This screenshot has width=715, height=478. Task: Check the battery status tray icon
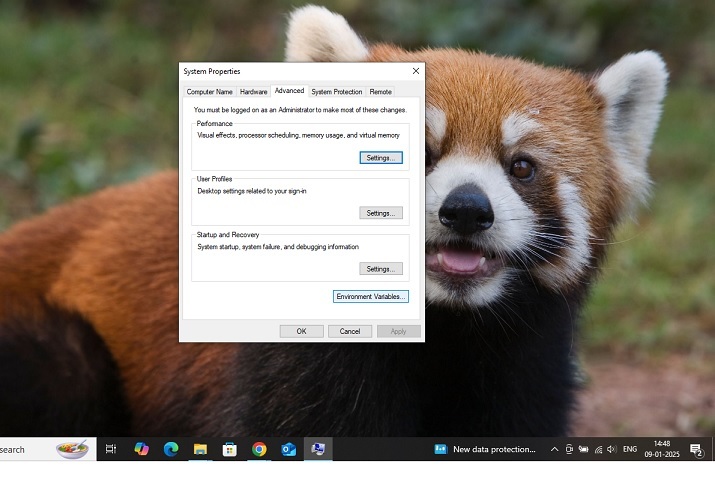(584, 449)
